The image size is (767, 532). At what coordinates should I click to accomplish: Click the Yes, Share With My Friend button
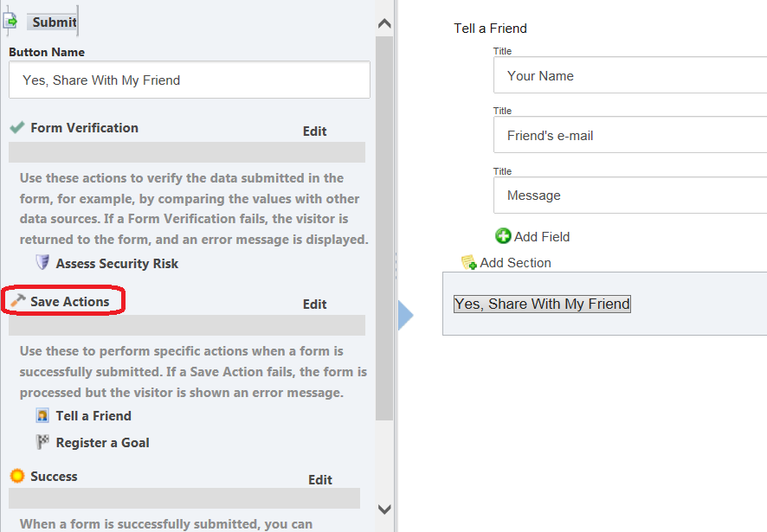click(542, 304)
